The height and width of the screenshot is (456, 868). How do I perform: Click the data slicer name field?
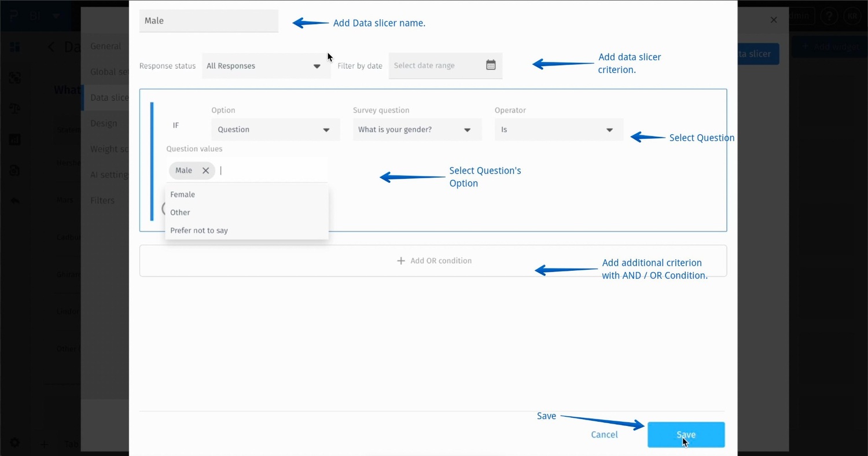208,21
